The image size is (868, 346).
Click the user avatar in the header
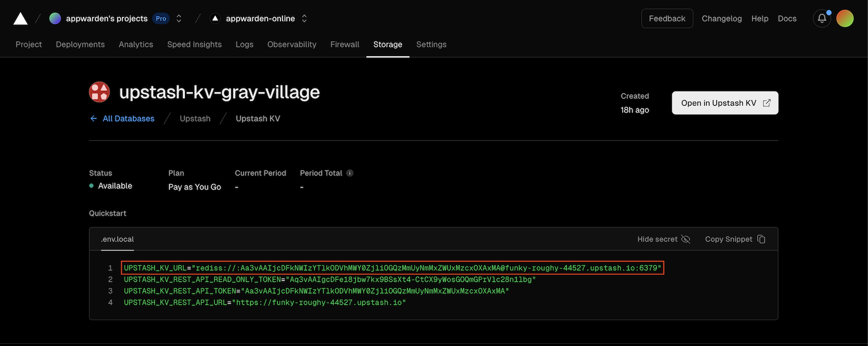tap(844, 17)
